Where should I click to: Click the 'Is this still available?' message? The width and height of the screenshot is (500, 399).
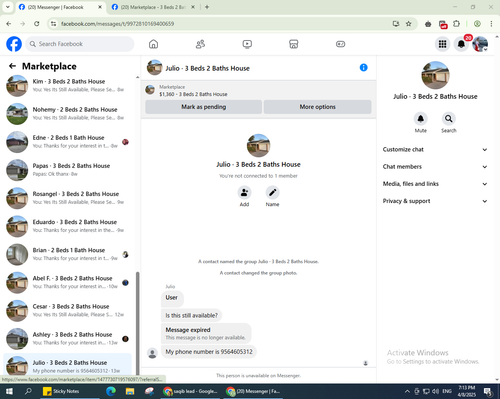pos(192,315)
